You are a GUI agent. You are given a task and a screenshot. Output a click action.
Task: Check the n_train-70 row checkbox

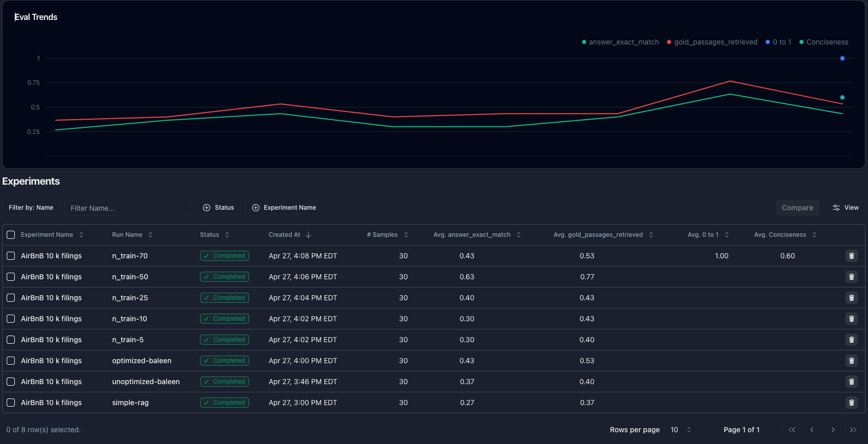[11, 256]
